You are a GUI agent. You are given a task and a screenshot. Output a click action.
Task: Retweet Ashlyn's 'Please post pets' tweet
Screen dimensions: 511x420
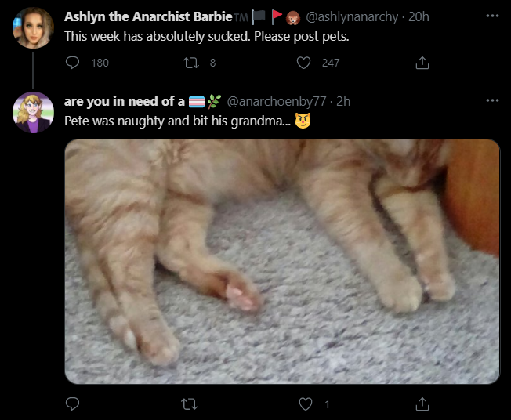coord(191,63)
